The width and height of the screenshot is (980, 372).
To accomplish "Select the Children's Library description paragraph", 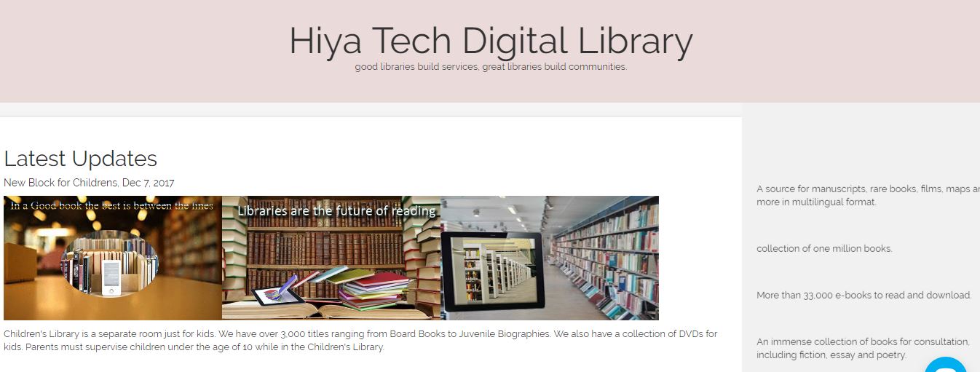I will coord(360,341).
